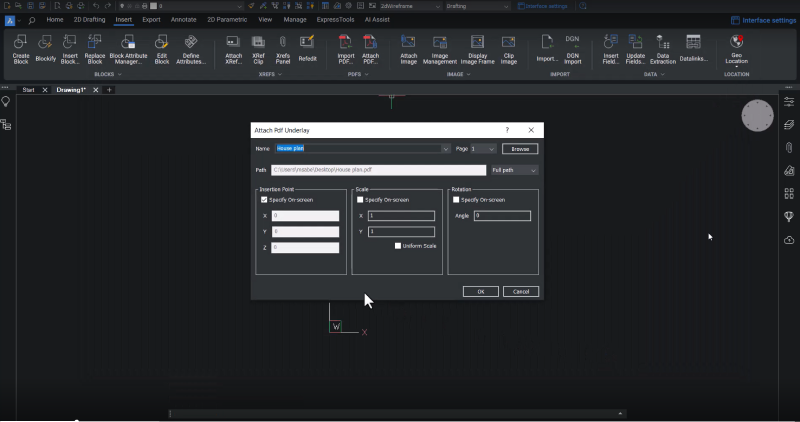Select the Create Block tool
Image resolution: width=800 pixels, height=422 pixels.
(x=21, y=49)
